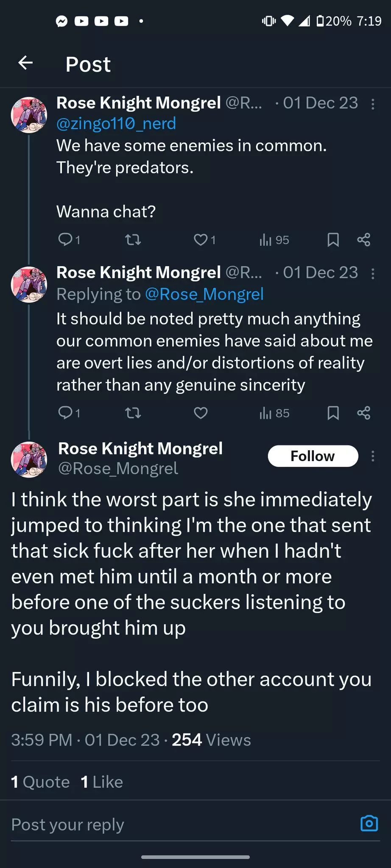391x868 pixels.
Task: Open the @zingo110_nerd mention link
Action: pos(116,124)
